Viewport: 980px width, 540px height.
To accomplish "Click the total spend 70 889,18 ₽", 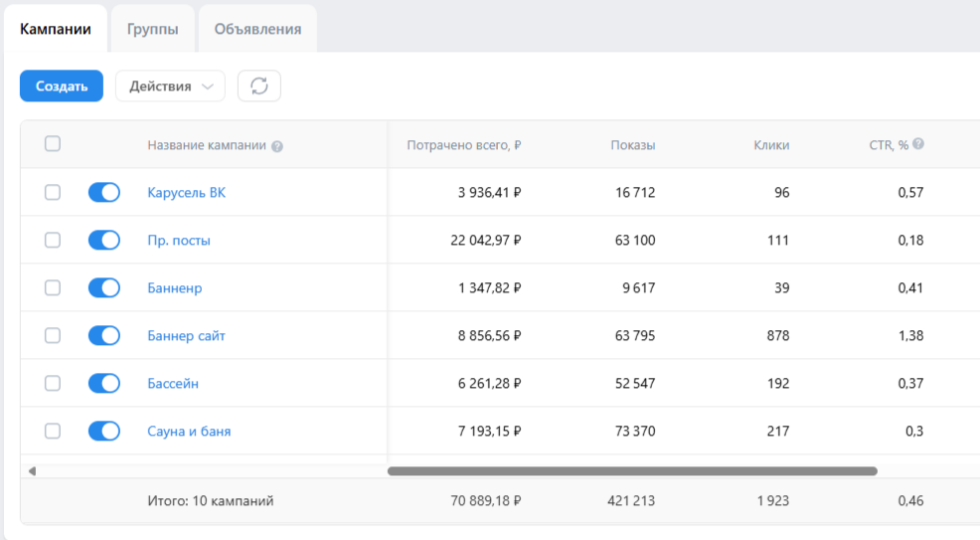I will click(486, 500).
